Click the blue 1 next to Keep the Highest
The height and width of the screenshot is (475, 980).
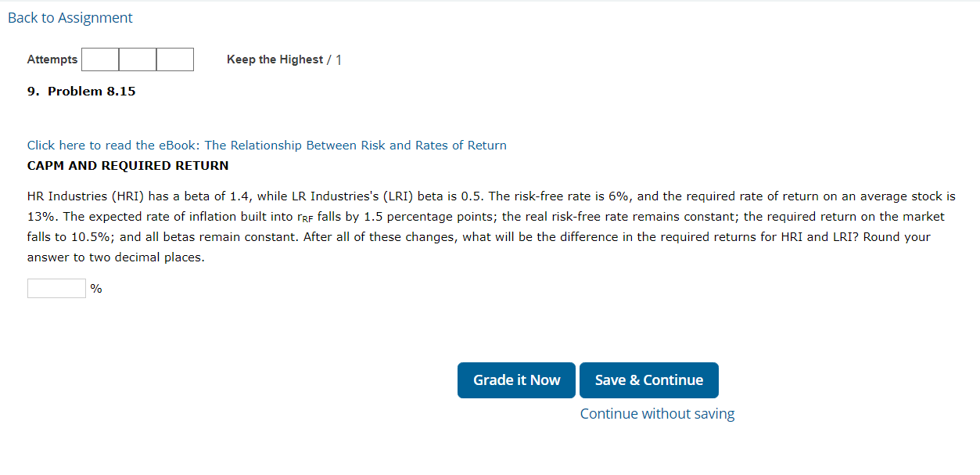tap(338, 59)
